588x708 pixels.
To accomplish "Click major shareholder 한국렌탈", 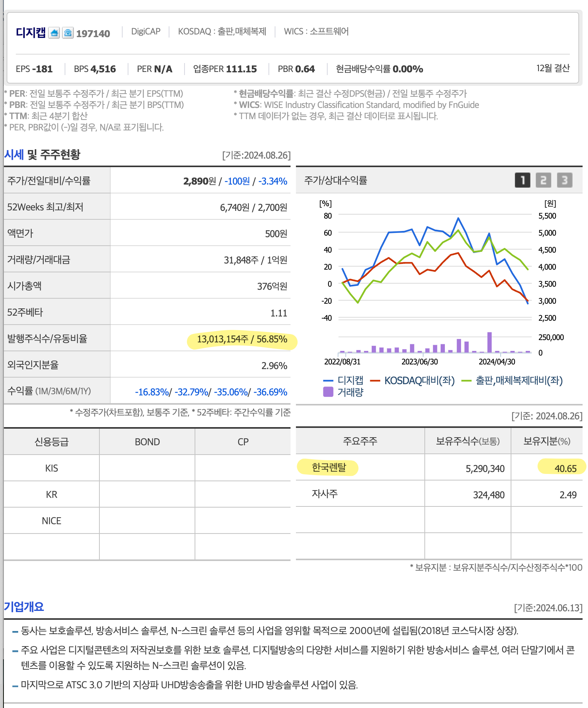I will coord(329,467).
